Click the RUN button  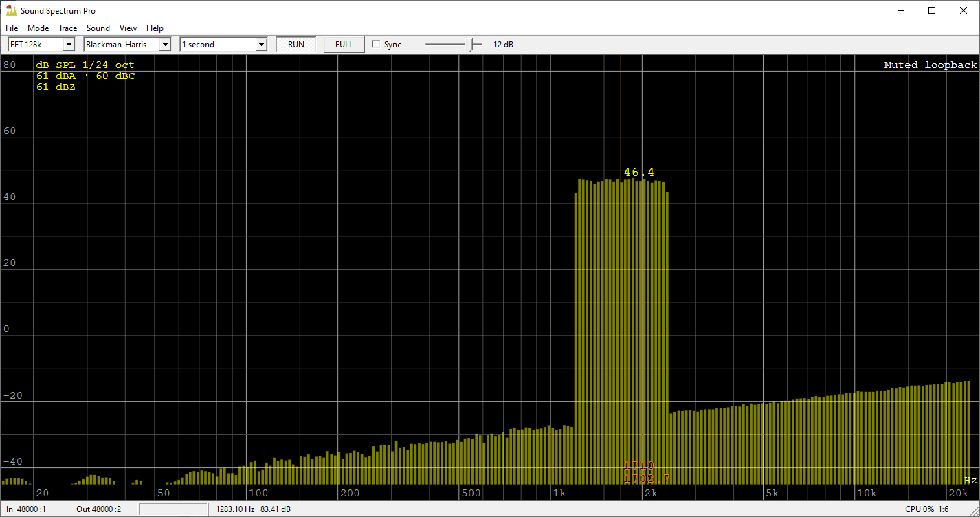[296, 44]
